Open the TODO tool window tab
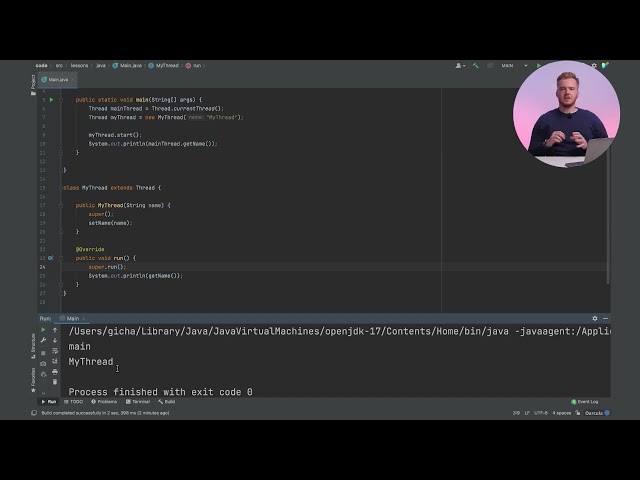 point(73,402)
